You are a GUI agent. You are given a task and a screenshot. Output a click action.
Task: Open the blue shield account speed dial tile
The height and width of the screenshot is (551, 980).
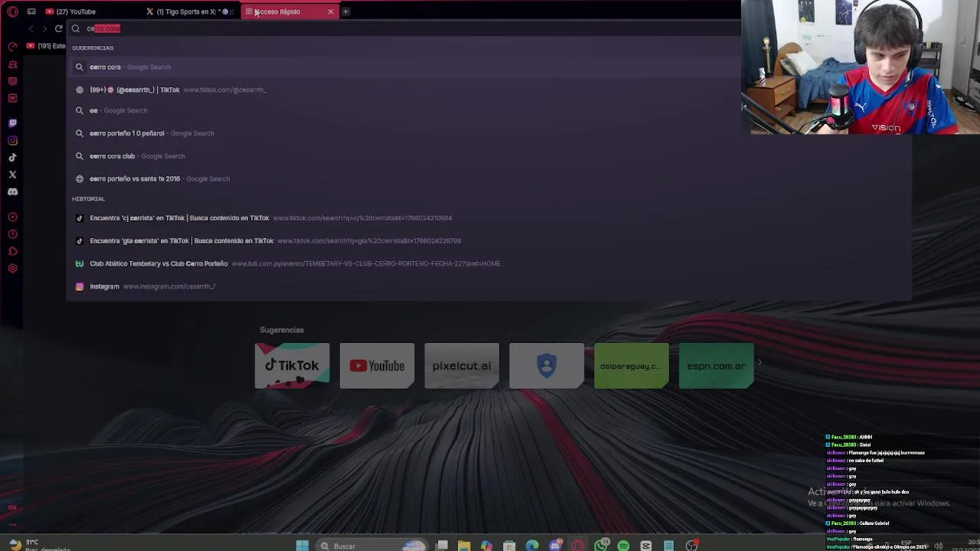[x=547, y=366]
